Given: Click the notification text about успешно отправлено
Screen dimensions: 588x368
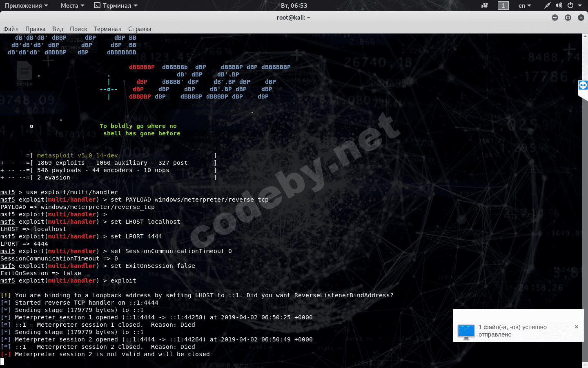Looking at the screenshot, I should tap(512, 331).
